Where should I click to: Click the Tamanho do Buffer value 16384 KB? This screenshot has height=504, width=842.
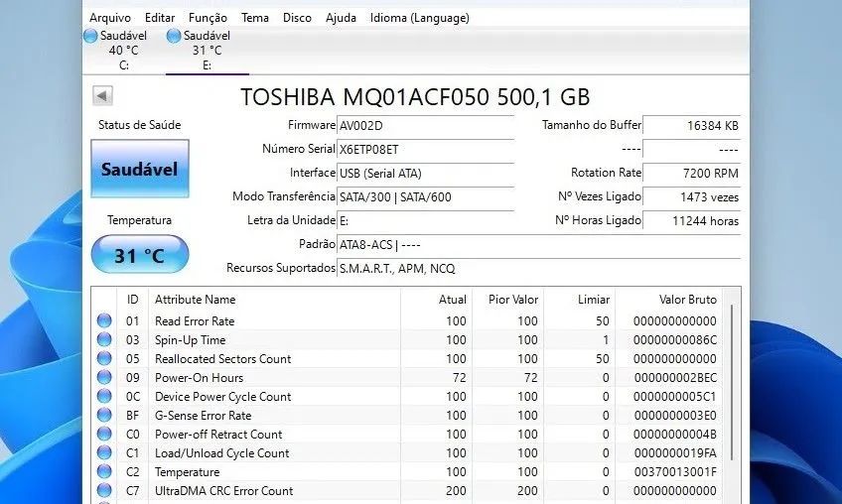pyautogui.click(x=692, y=126)
